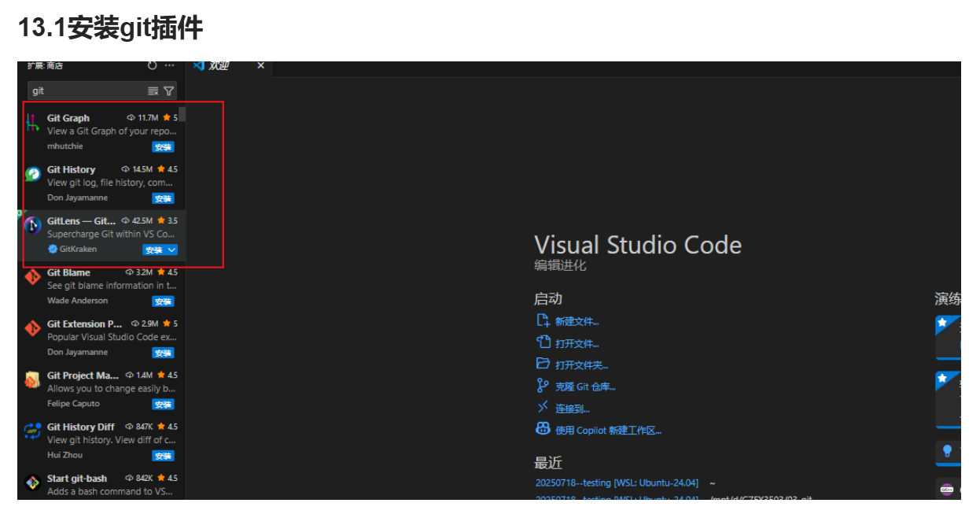Click the GitLens extension title text
This screenshot has height=514, width=980.
pyautogui.click(x=81, y=221)
